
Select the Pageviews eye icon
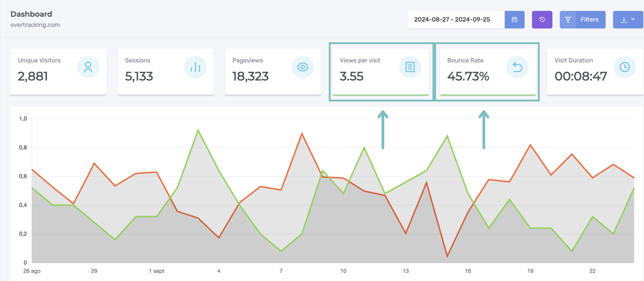click(303, 67)
